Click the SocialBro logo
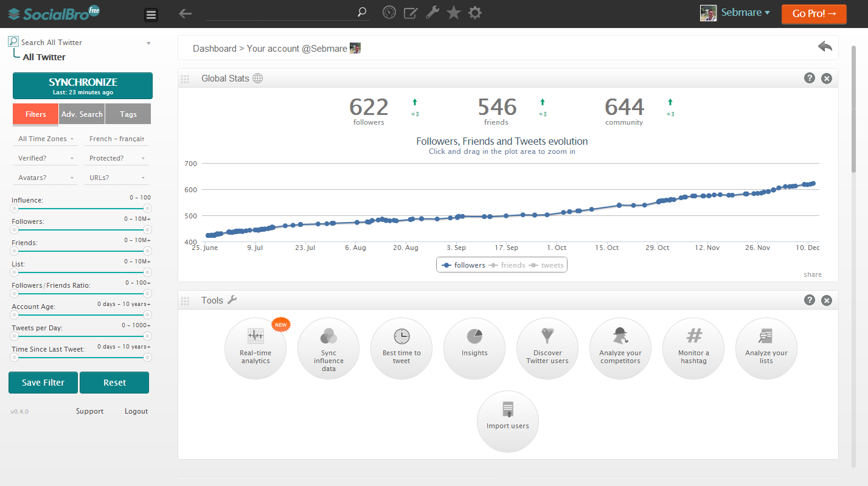The height and width of the screenshot is (486, 868). [54, 13]
